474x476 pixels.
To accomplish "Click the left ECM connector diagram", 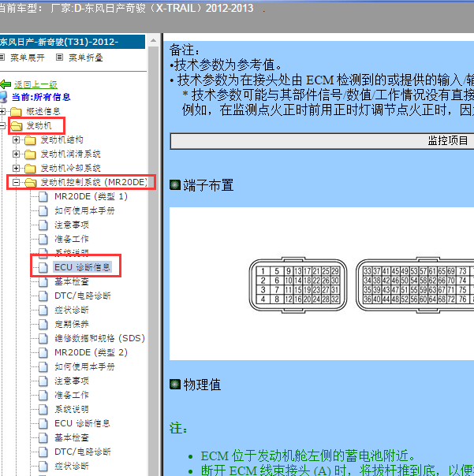I will [x=298, y=285].
